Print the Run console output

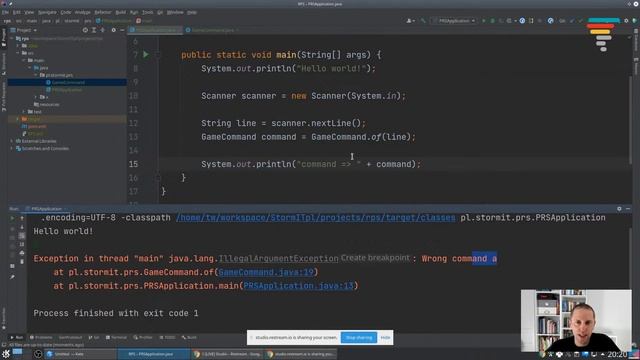22,253
